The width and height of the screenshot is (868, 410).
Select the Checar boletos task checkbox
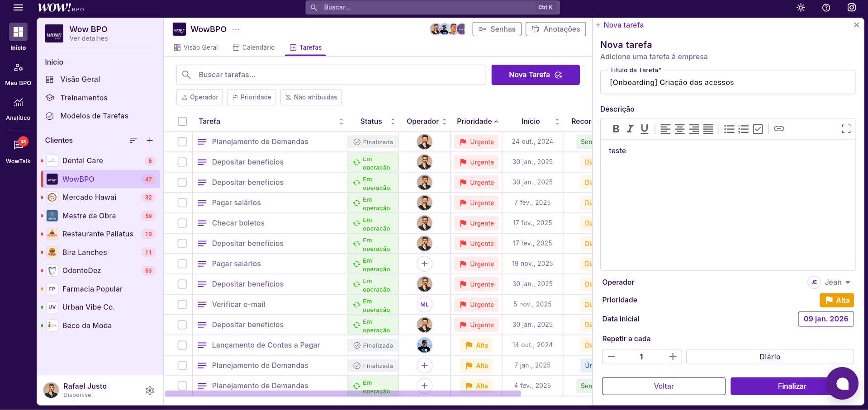(182, 223)
